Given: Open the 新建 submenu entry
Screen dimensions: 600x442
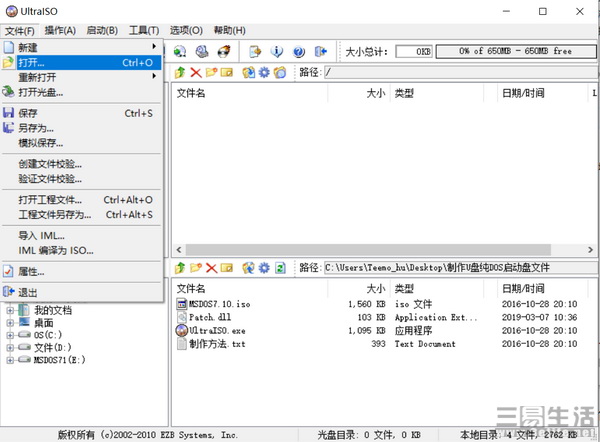Looking at the screenshot, I should 82,47.
